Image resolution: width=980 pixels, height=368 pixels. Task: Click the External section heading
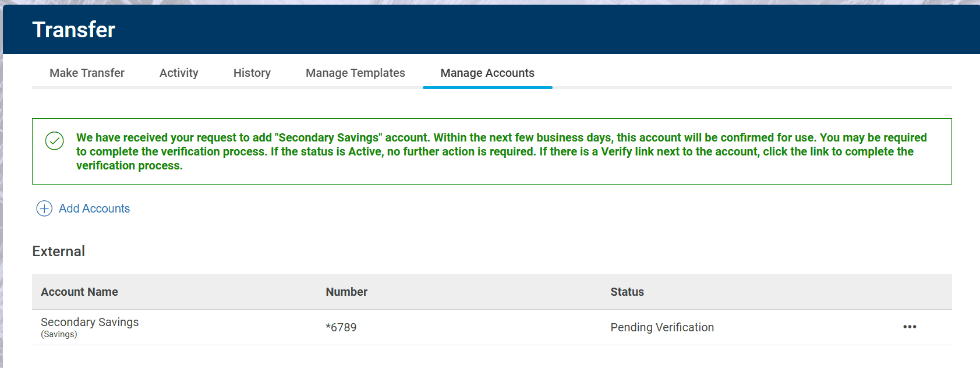(59, 252)
